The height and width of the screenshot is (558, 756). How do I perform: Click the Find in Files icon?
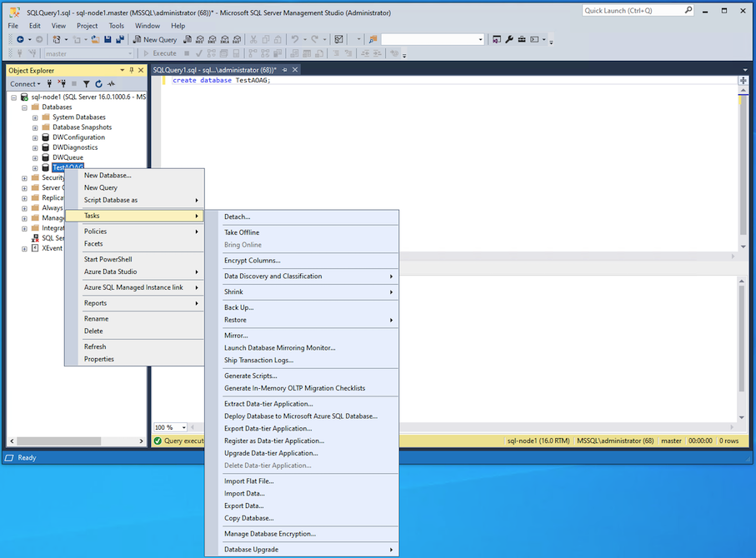coord(373,39)
